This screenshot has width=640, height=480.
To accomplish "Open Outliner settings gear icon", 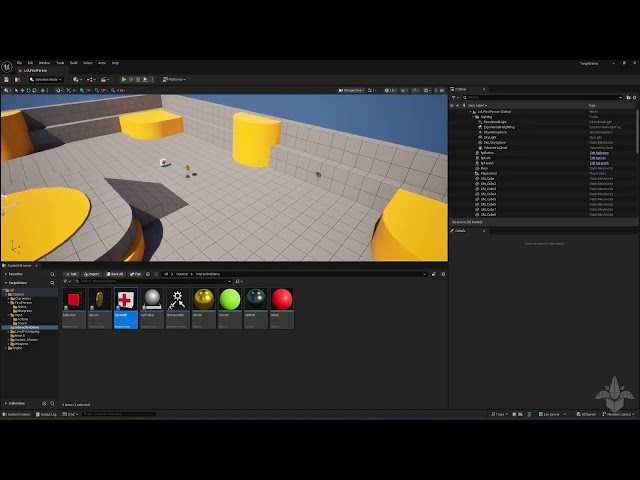I will click(x=634, y=98).
